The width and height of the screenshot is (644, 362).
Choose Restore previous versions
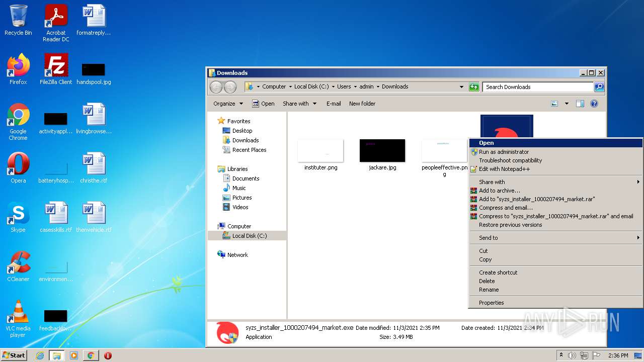(556, 225)
